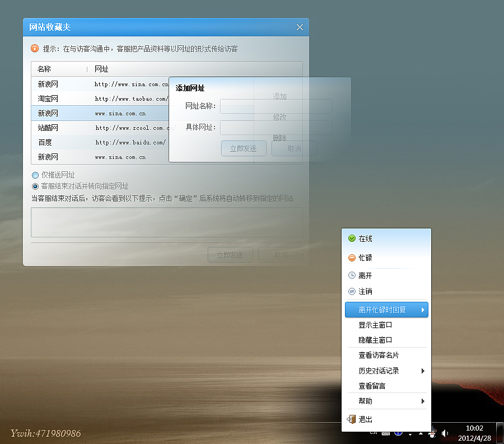Set status to 离开 via clock icon

pos(352,275)
